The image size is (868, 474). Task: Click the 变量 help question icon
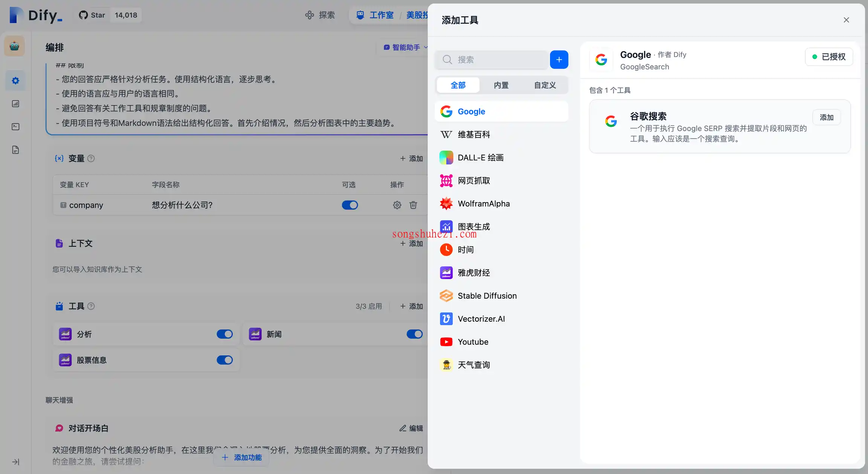(x=91, y=158)
